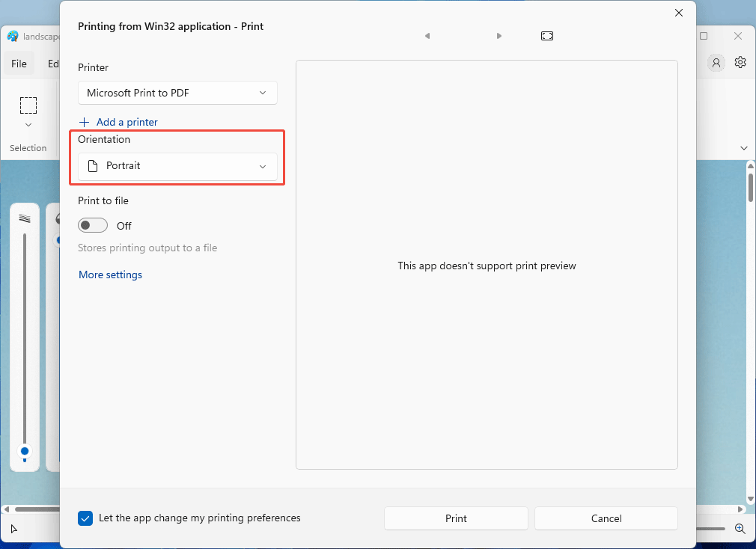Toggle the Print to file switch
The image size is (756, 549).
[93, 225]
